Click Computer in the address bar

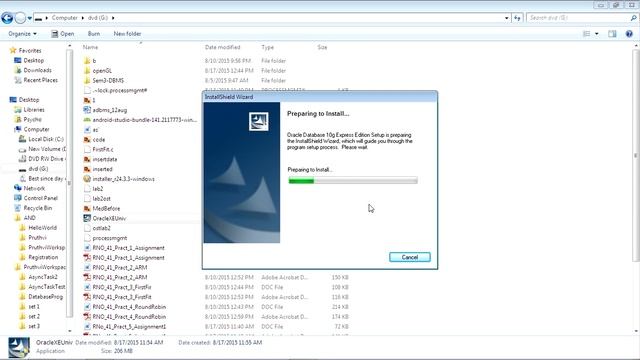(x=64, y=18)
